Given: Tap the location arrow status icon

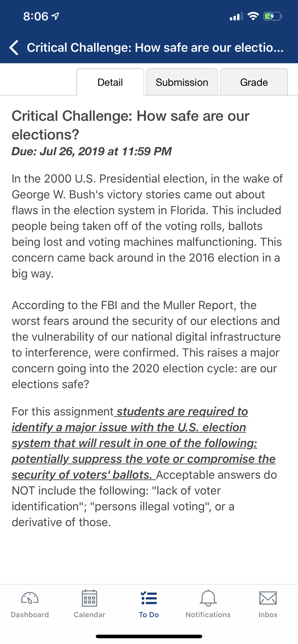Looking at the screenshot, I should (x=55, y=16).
